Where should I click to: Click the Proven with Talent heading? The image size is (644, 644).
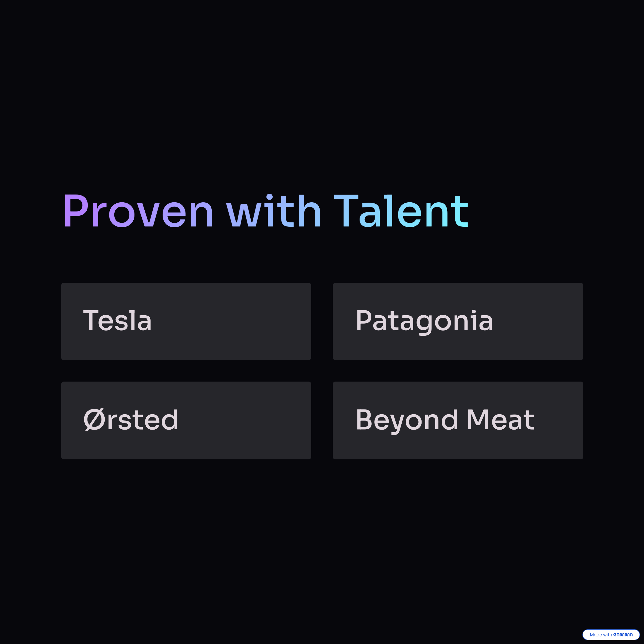tap(266, 211)
